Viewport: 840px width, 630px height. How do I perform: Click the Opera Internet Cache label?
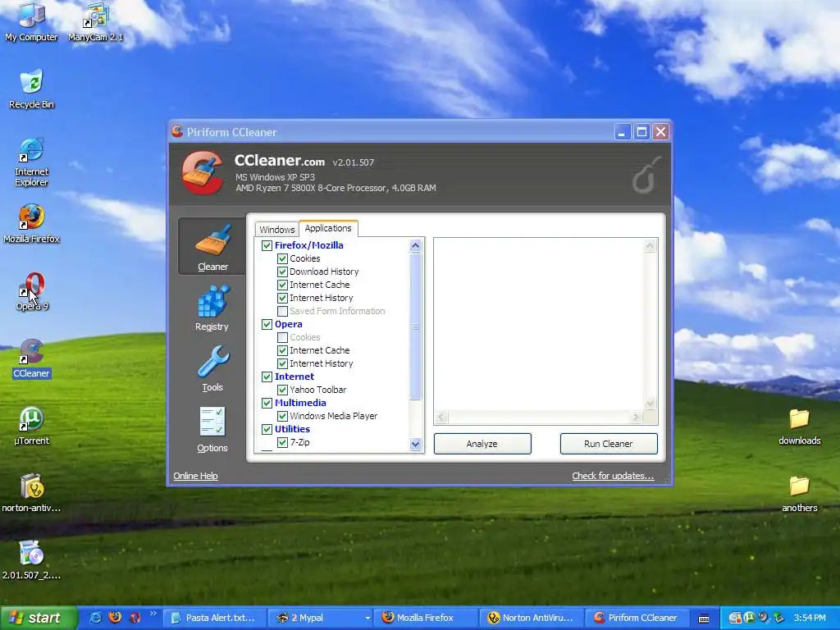click(x=319, y=350)
